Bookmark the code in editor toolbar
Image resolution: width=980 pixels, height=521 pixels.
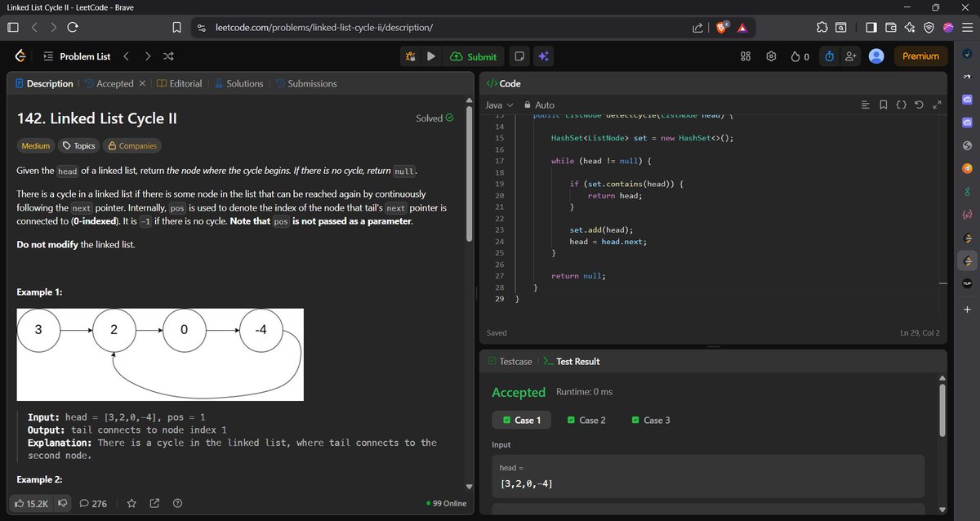(884, 105)
